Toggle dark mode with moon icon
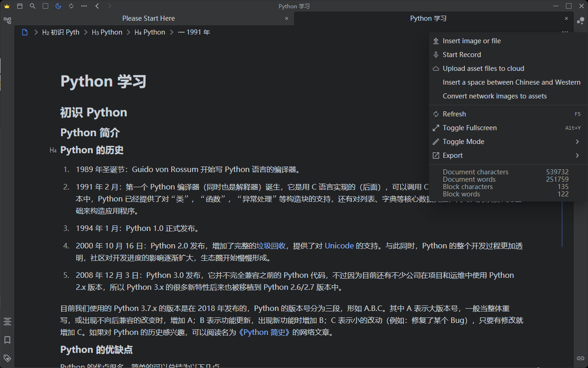This screenshot has width=588, height=368. pyautogui.click(x=58, y=6)
